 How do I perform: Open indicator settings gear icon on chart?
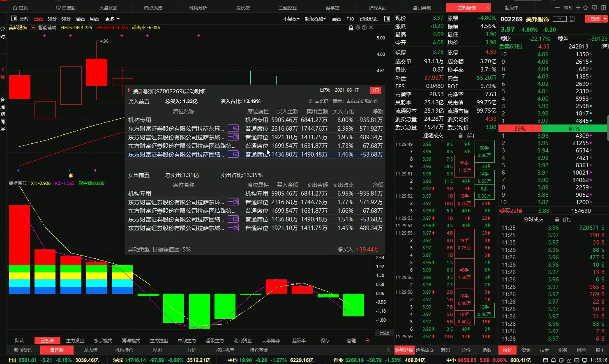coord(358,28)
